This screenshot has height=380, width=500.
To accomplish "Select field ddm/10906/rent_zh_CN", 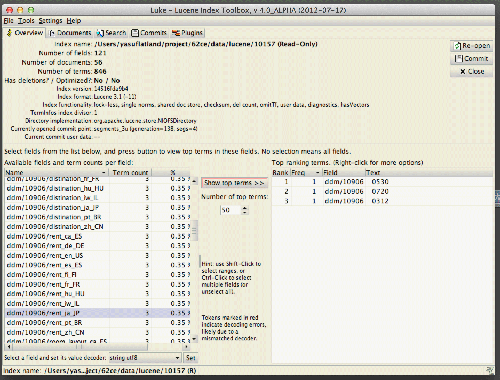I will [x=97, y=332].
